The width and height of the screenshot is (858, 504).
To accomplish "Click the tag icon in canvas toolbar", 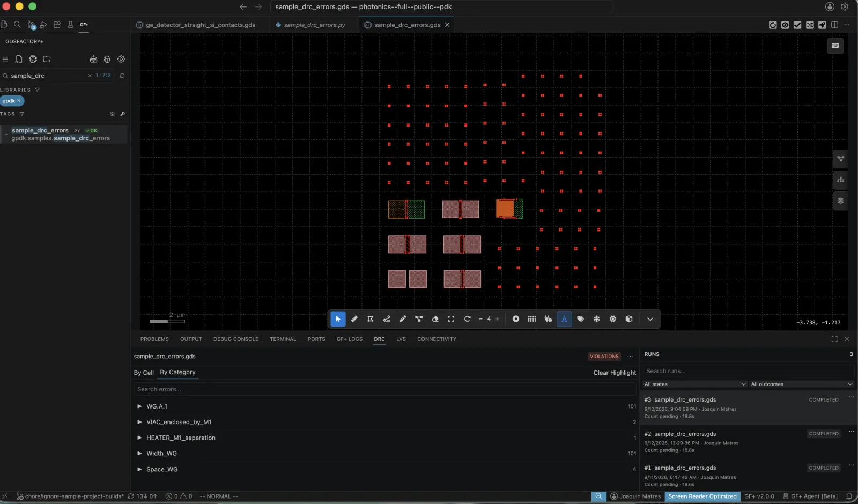I will tap(580, 319).
